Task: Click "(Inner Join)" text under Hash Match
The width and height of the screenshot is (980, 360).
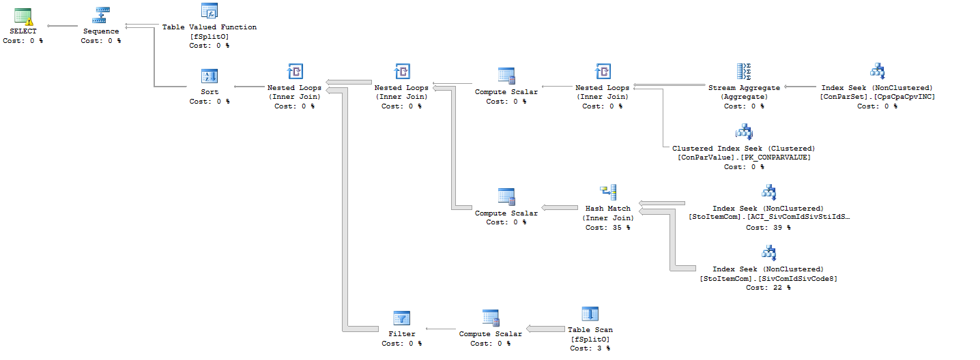Action: 607,217
